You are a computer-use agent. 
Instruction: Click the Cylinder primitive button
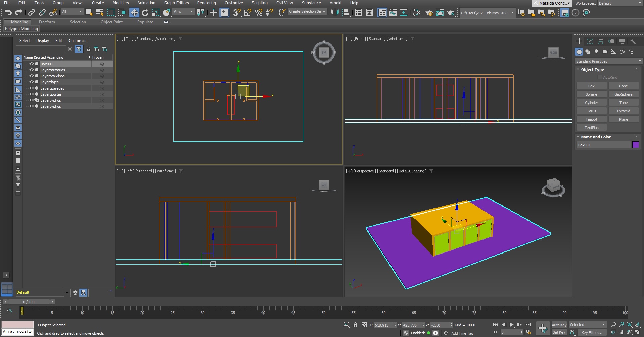click(591, 103)
